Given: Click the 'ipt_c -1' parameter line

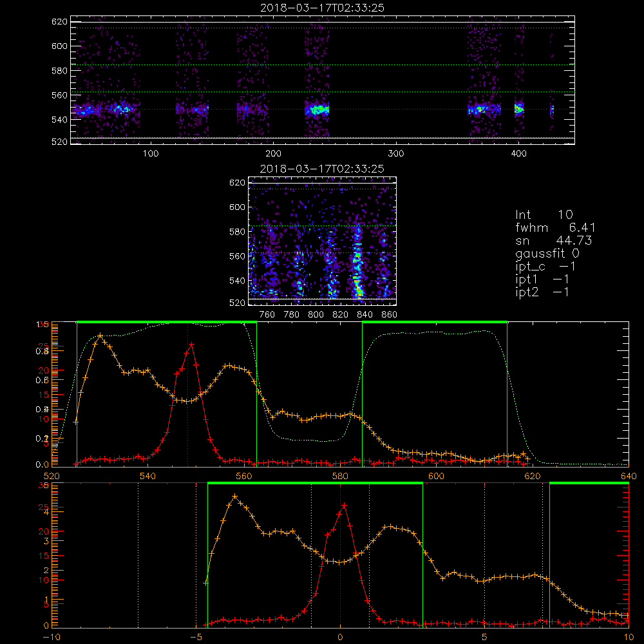Looking at the screenshot, I should (x=545, y=267).
